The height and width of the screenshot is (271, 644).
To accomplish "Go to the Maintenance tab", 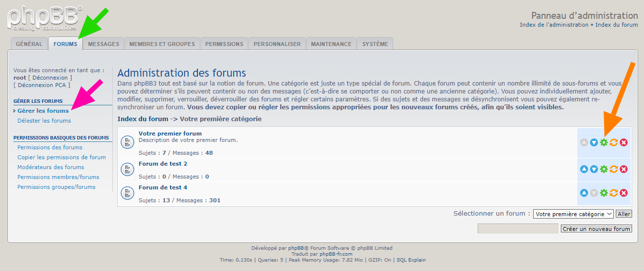I will (331, 44).
